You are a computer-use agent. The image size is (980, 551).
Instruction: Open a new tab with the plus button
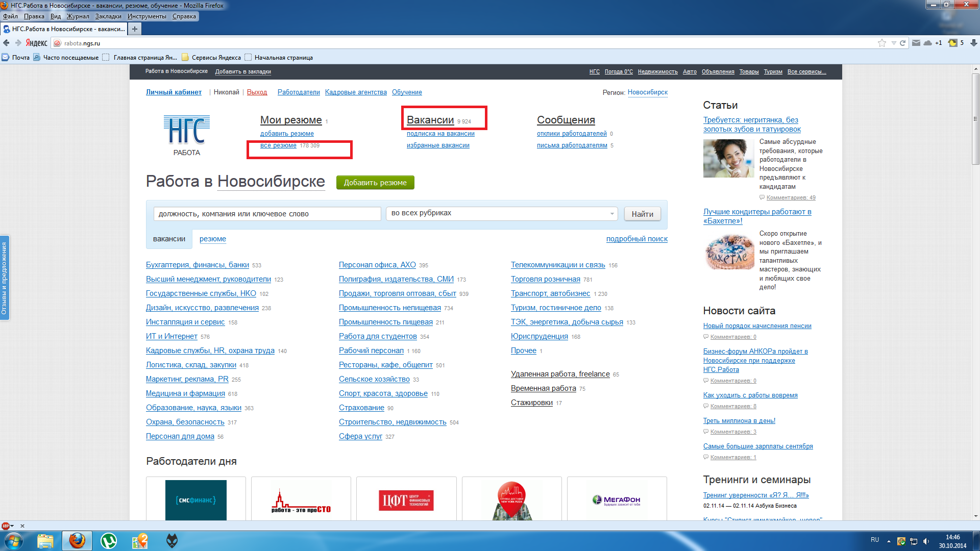(x=135, y=29)
